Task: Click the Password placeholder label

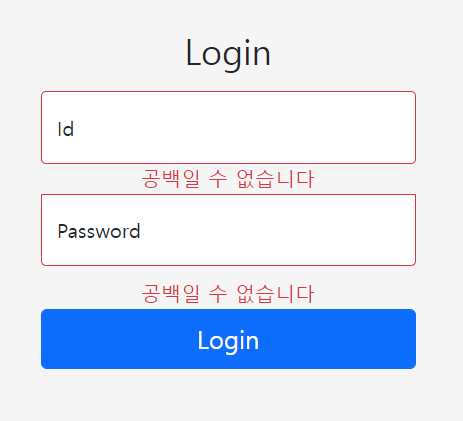Action: pos(99,231)
